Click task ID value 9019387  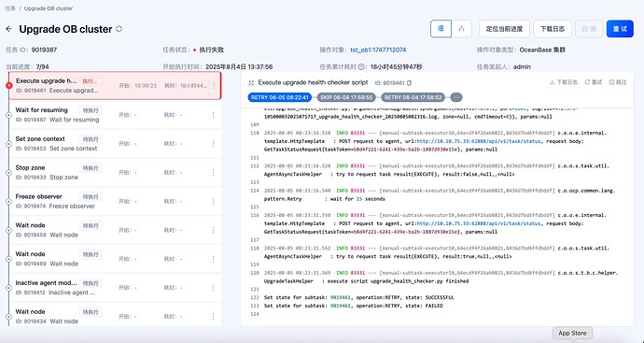(45, 50)
